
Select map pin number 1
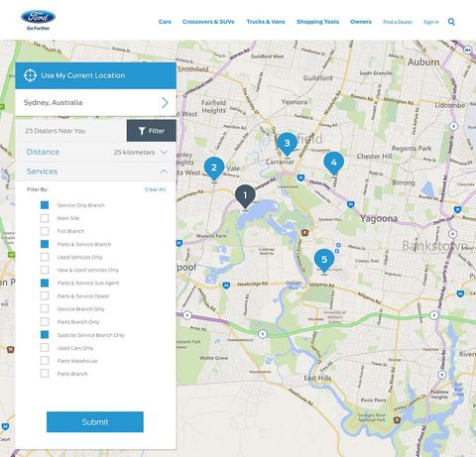point(245,197)
